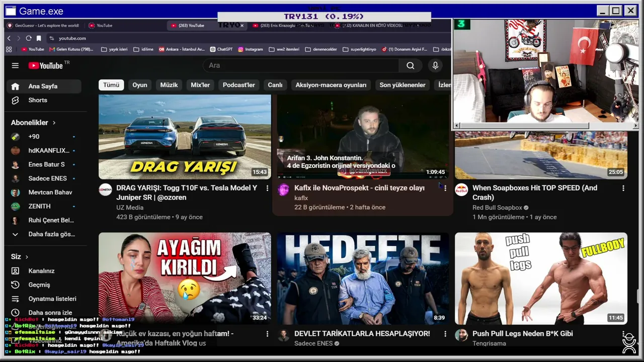Screen dimensions: 644x362
Task: Click the search magnifier button
Action: coord(411,65)
